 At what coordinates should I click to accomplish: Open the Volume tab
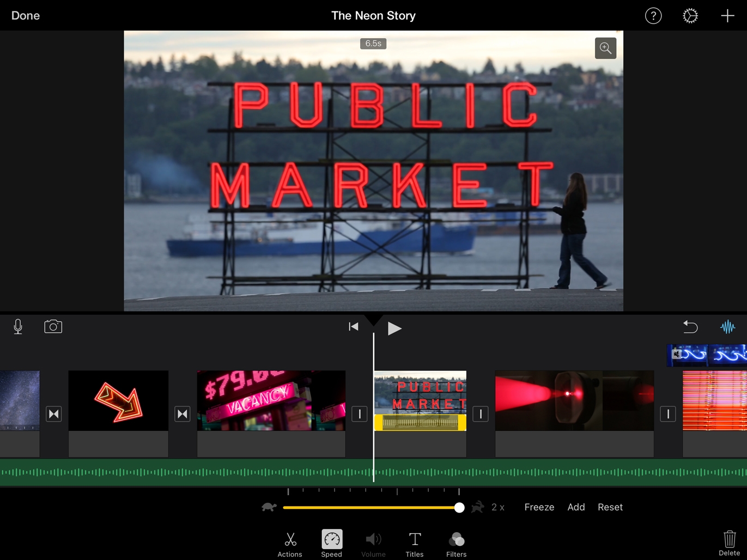tap(373, 544)
